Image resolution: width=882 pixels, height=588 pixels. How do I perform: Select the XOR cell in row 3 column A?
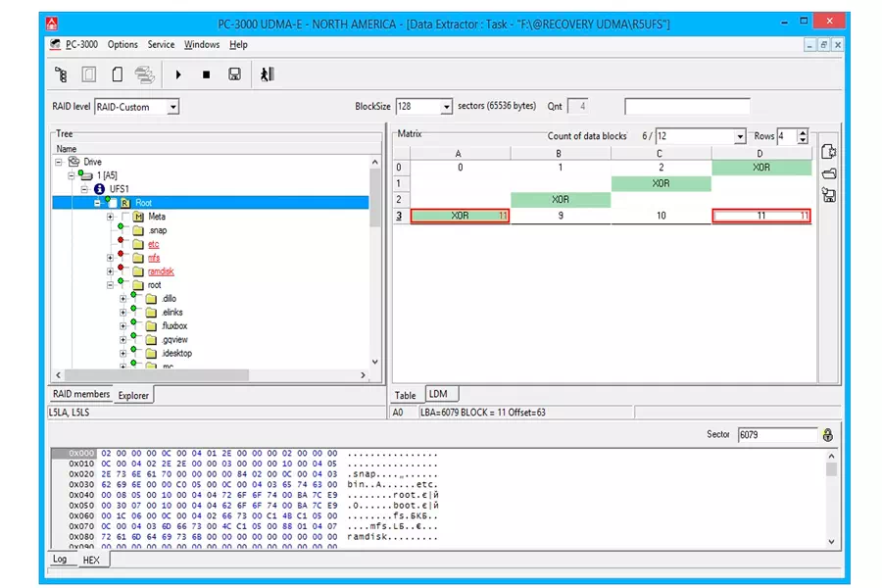[461, 216]
